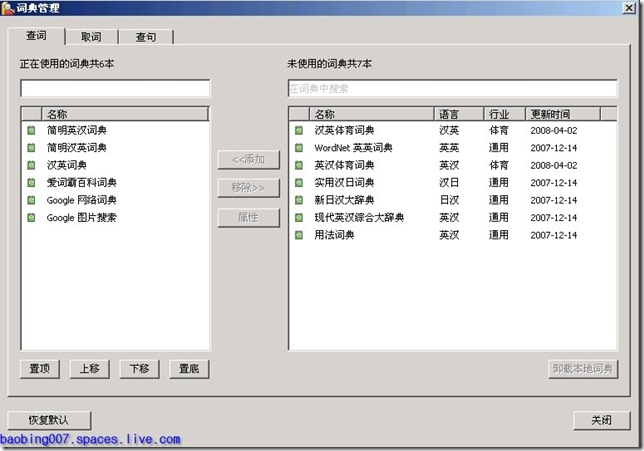
Task: Select 简明汉英词典 in the in-use list
Action: (115, 148)
